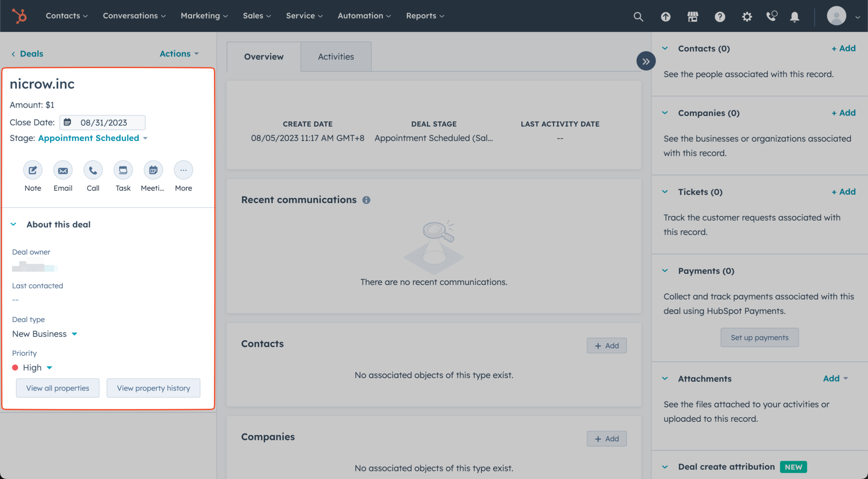Viewport: 868px width, 479px height.
Task: Click View all properties
Action: coord(57,388)
